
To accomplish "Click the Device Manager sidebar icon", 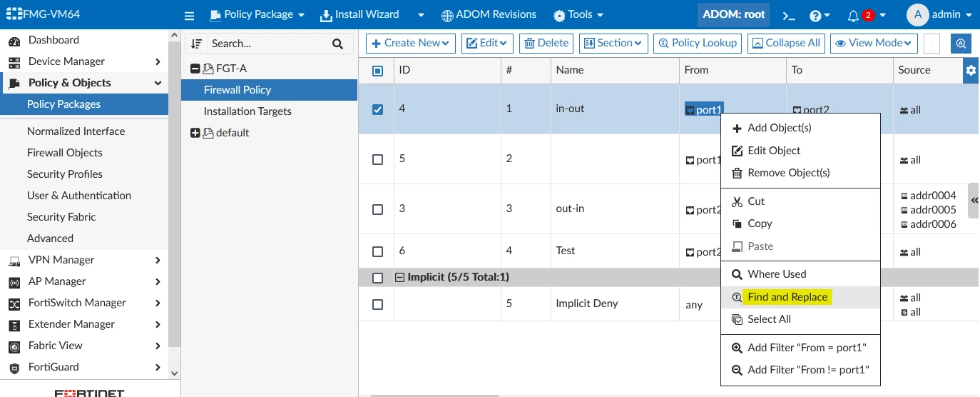I will [14, 62].
